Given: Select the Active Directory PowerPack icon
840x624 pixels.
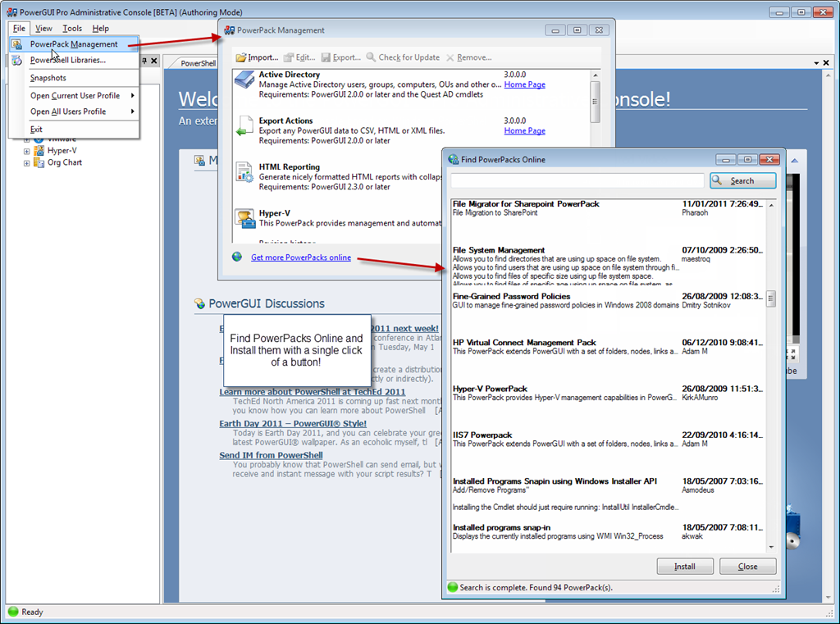Looking at the screenshot, I should (245, 80).
